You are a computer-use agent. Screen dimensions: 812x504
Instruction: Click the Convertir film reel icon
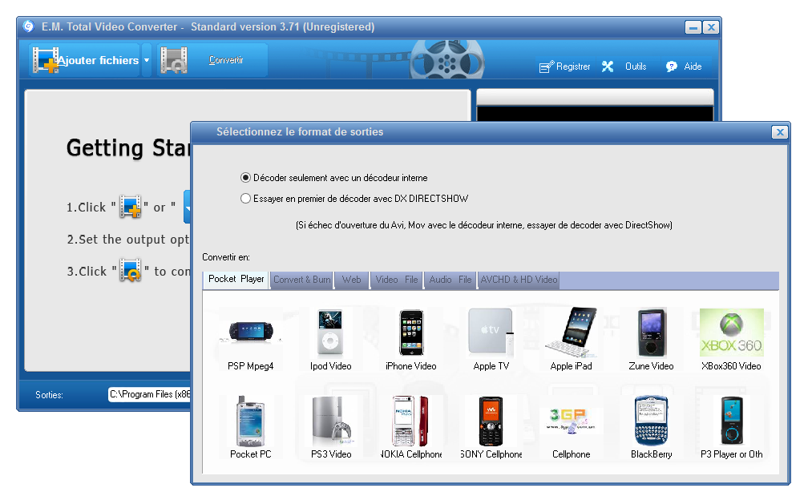tap(174, 60)
